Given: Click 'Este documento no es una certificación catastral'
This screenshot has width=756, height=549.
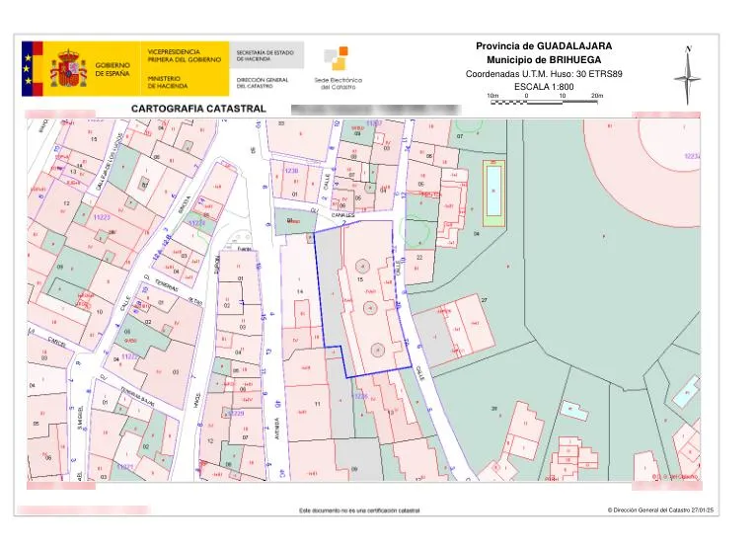Looking at the screenshot, I should (359, 510).
